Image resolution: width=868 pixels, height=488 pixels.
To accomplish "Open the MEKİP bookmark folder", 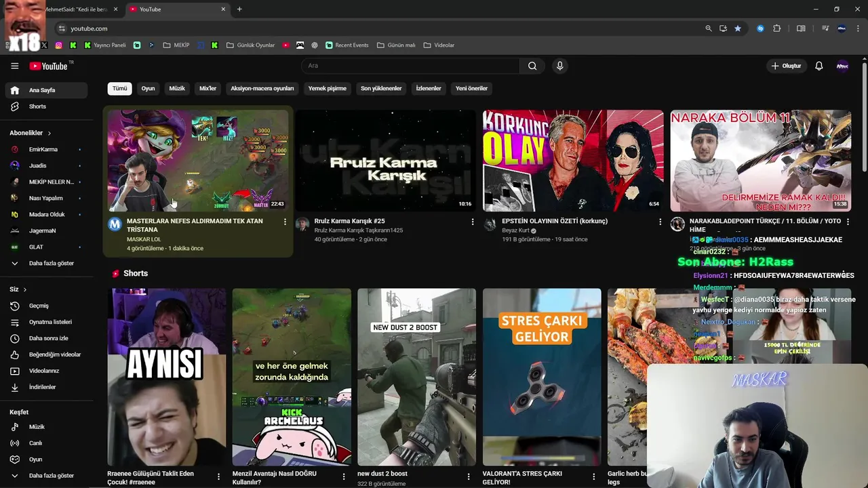I will click(x=176, y=45).
